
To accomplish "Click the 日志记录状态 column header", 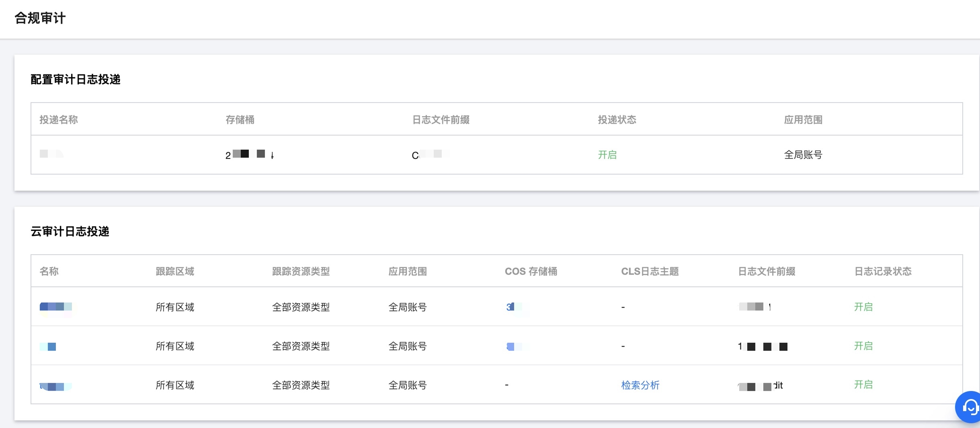I will pyautogui.click(x=883, y=272).
